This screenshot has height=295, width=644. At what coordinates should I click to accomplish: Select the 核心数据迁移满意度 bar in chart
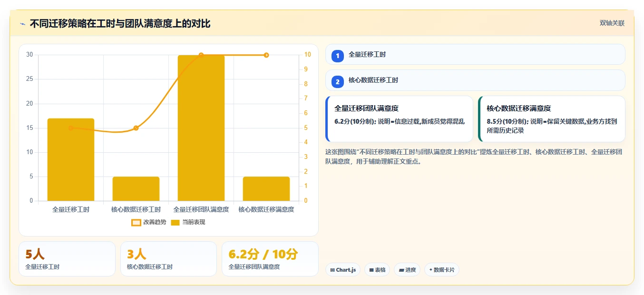point(266,189)
